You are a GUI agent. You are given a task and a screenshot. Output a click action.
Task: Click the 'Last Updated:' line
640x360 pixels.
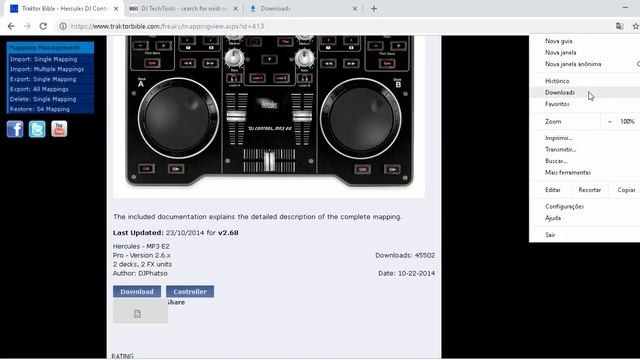[x=176, y=233]
